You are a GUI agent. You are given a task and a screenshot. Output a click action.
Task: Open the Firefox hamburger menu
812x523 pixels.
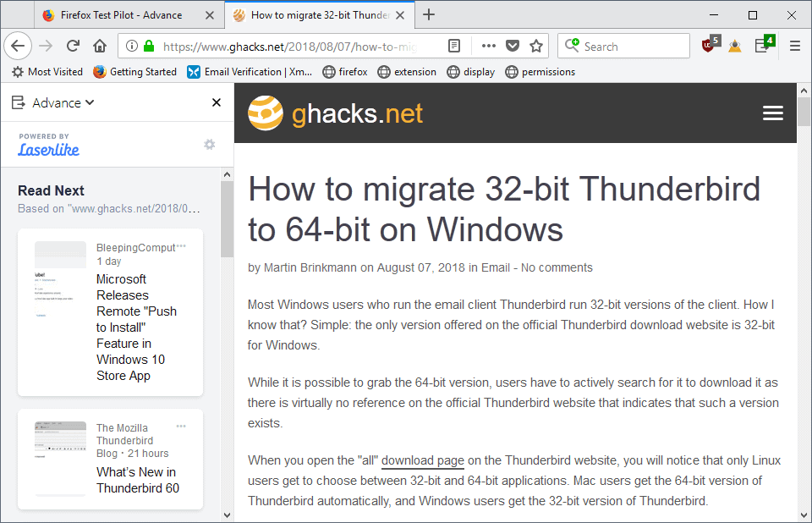[x=795, y=47]
